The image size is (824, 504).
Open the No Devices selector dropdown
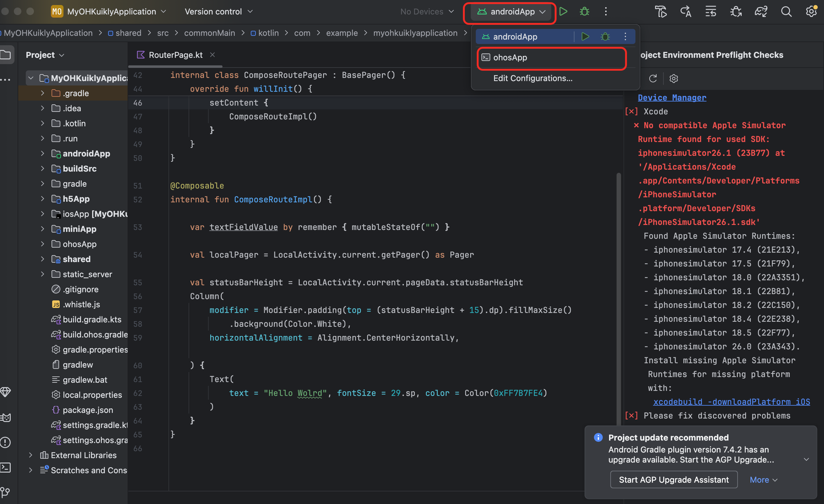[x=427, y=12]
